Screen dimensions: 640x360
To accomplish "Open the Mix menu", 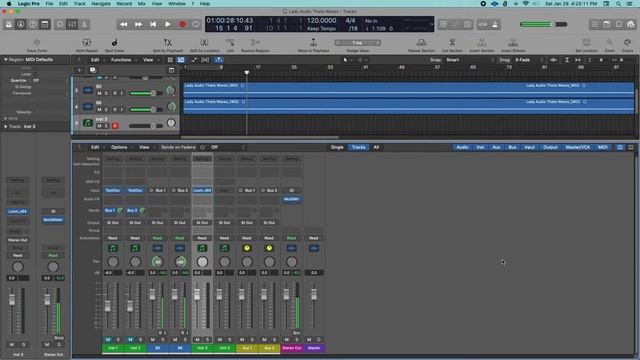I will point(142,4).
